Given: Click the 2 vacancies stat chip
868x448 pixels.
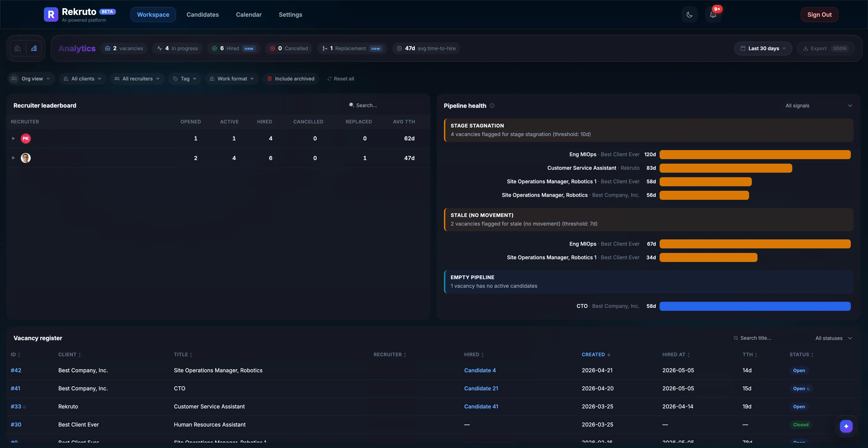Looking at the screenshot, I should (x=124, y=49).
